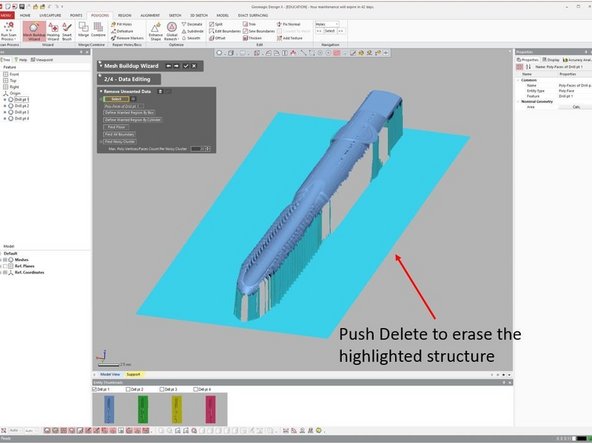Click the Find Floor button
The image size is (592, 444).
pos(116,127)
